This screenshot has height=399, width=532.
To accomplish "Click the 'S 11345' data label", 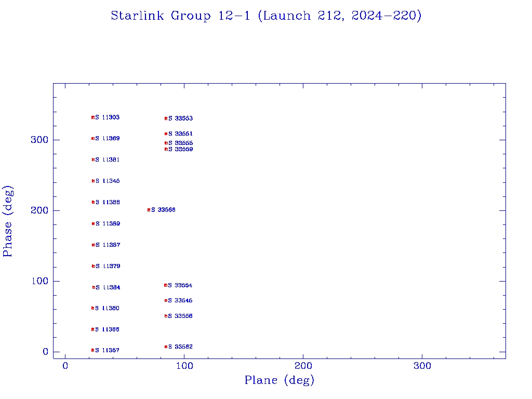I will [108, 181].
